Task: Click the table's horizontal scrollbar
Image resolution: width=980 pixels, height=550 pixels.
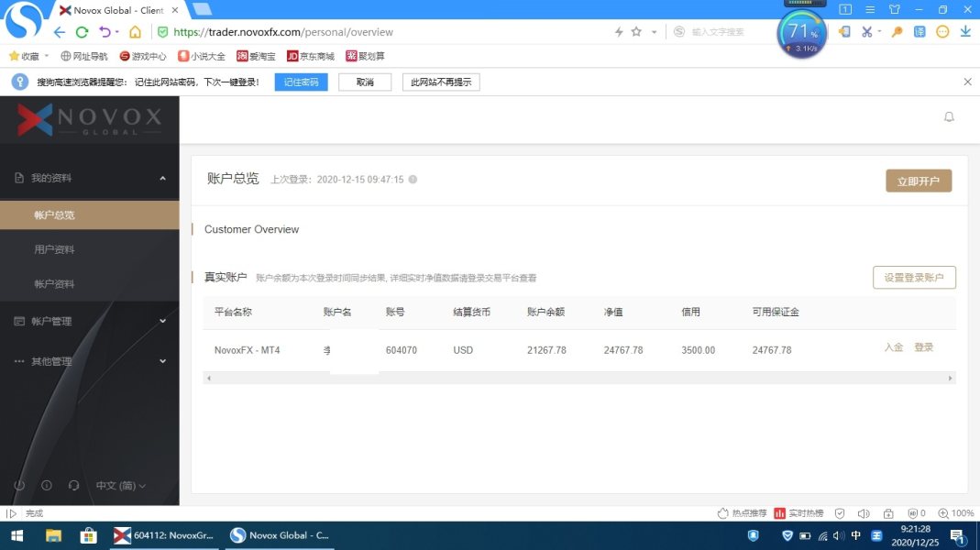Action: coord(578,378)
